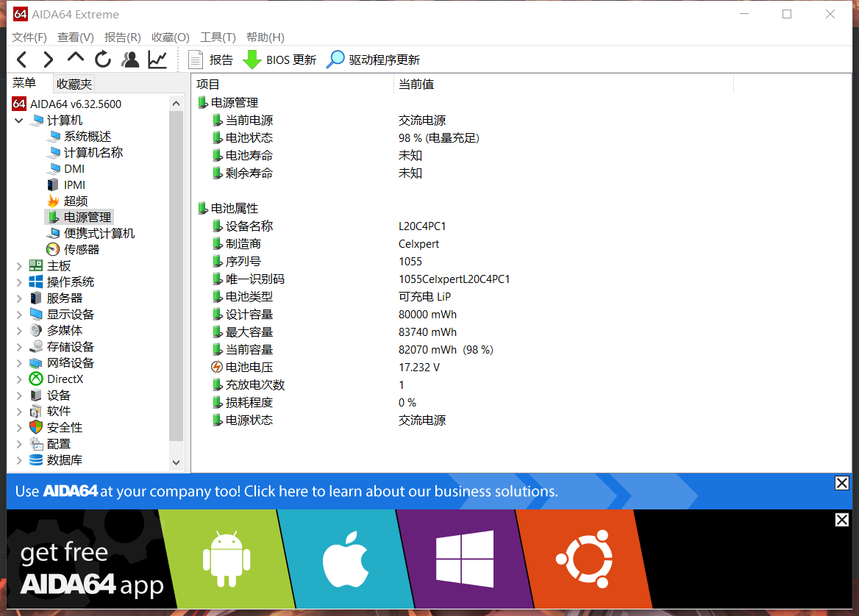
Task: Open the 查看(V) menu
Action: 76,37
